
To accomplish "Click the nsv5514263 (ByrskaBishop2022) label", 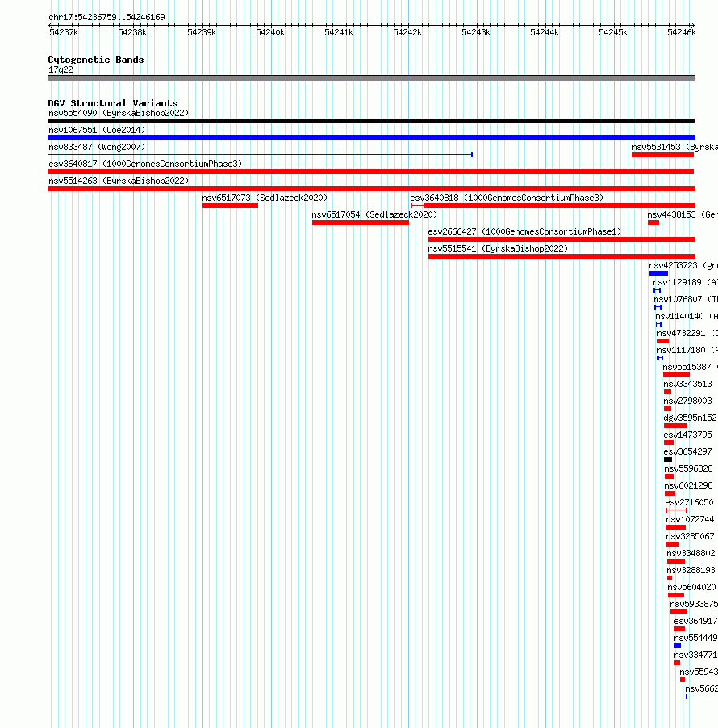I will (119, 181).
